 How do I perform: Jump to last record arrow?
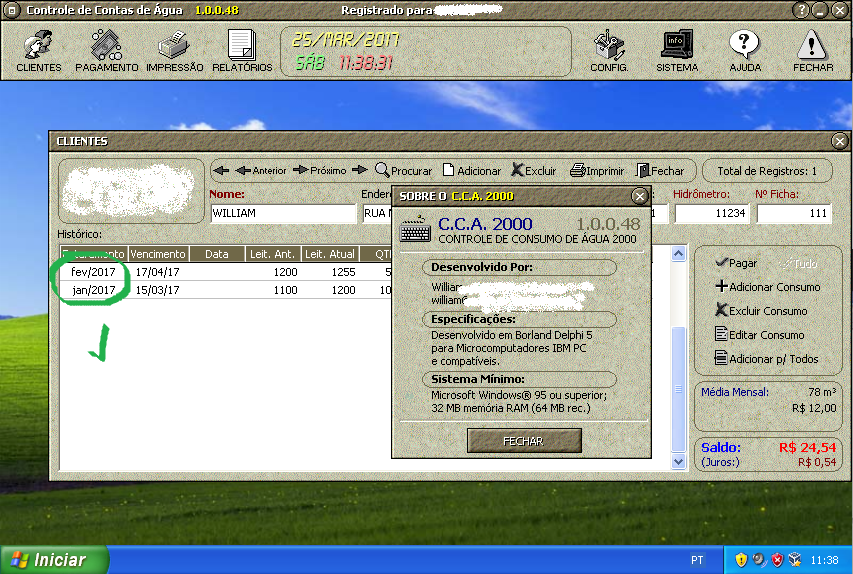(x=360, y=170)
